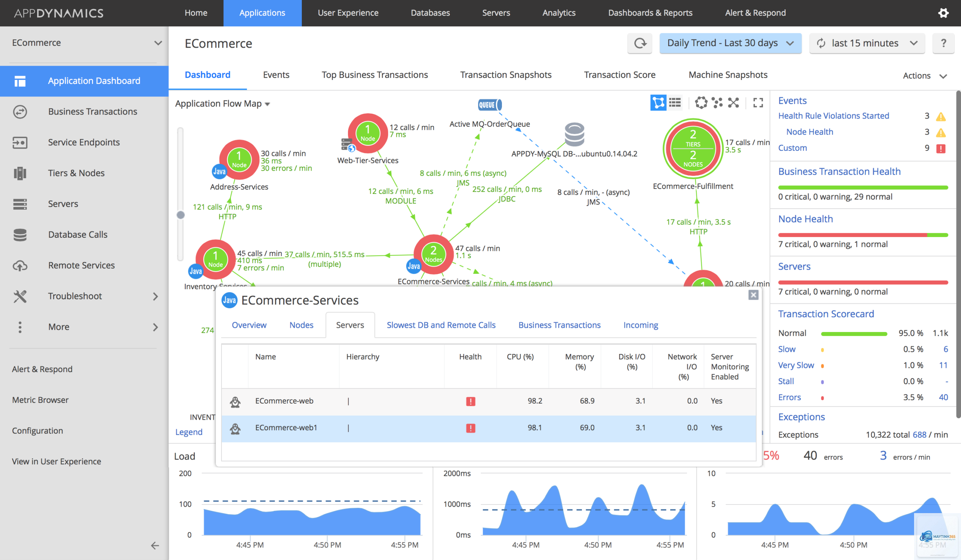Expand the More submenu chevron
The height and width of the screenshot is (560, 961).
click(155, 327)
